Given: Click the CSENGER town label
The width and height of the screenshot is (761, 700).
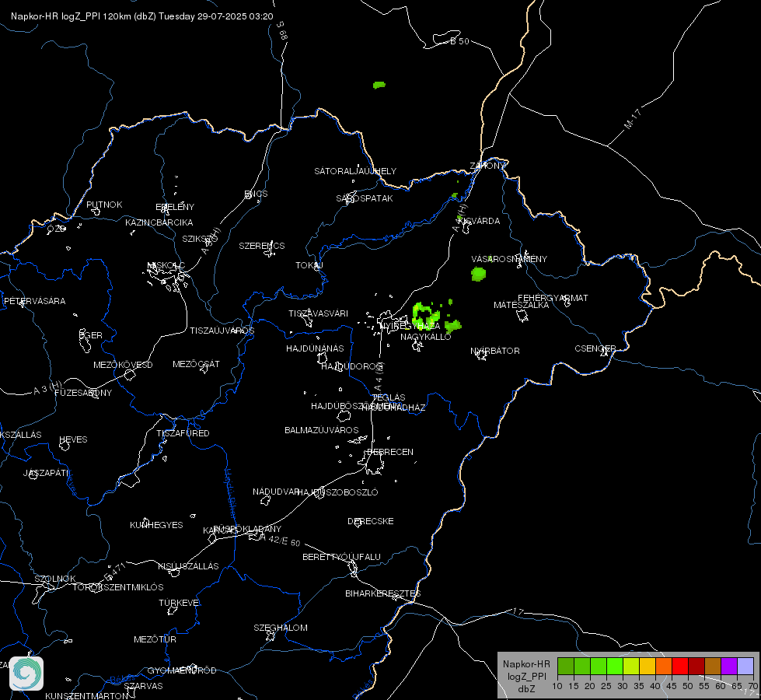Looking at the screenshot, I should 595,348.
